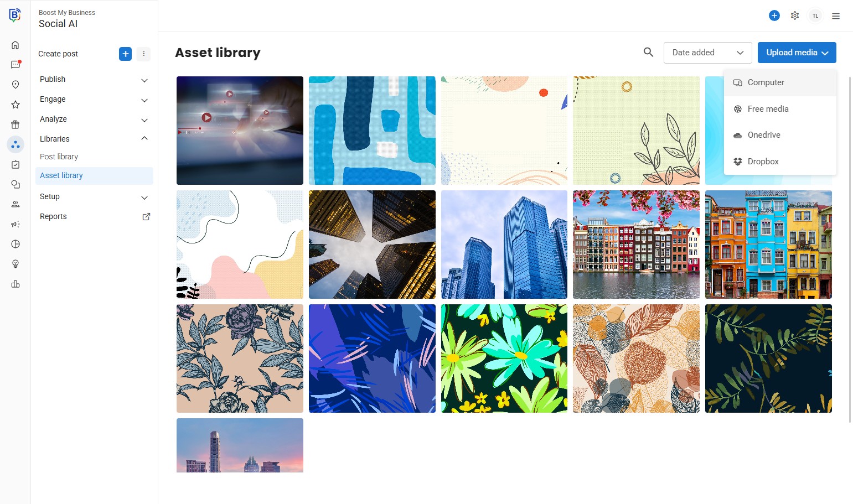Choose Computer from upload menu

780,82
